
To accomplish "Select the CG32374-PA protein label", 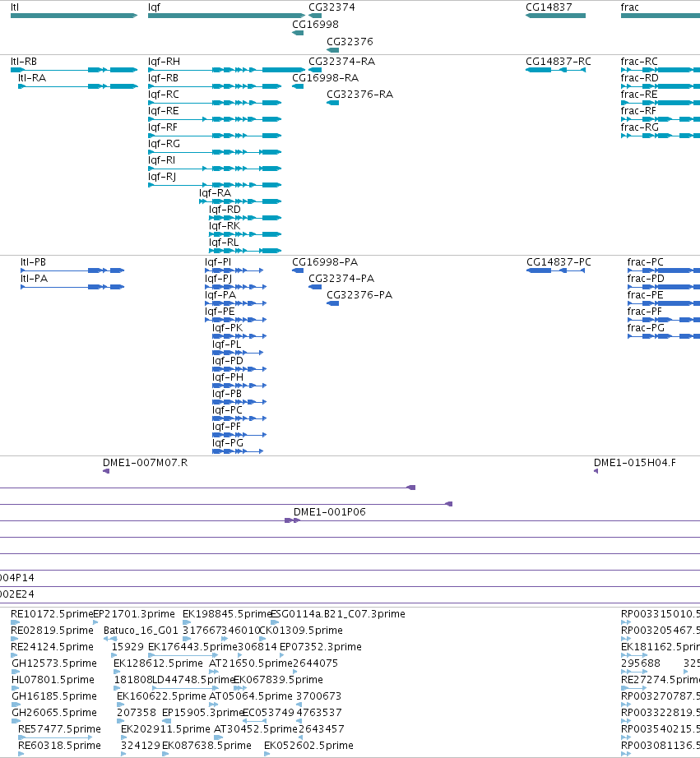I will click(341, 279).
